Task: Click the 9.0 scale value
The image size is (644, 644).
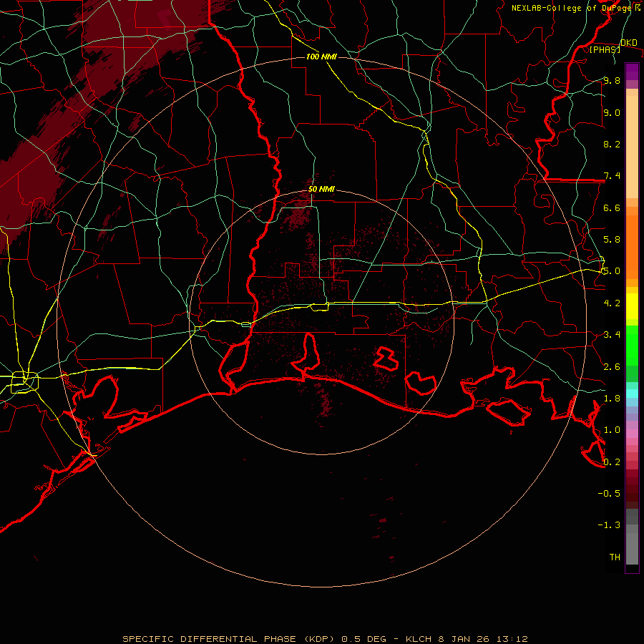Action: 612,112
